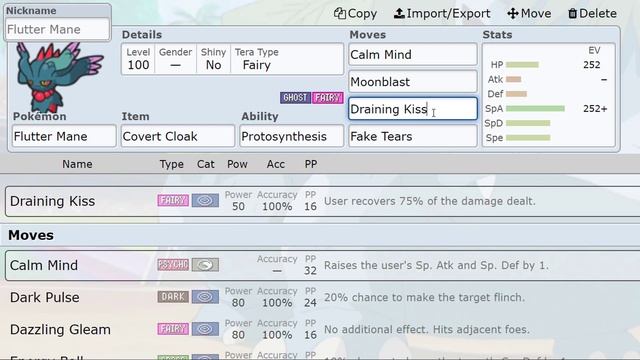Click the Fake Tears move slot

413,136
